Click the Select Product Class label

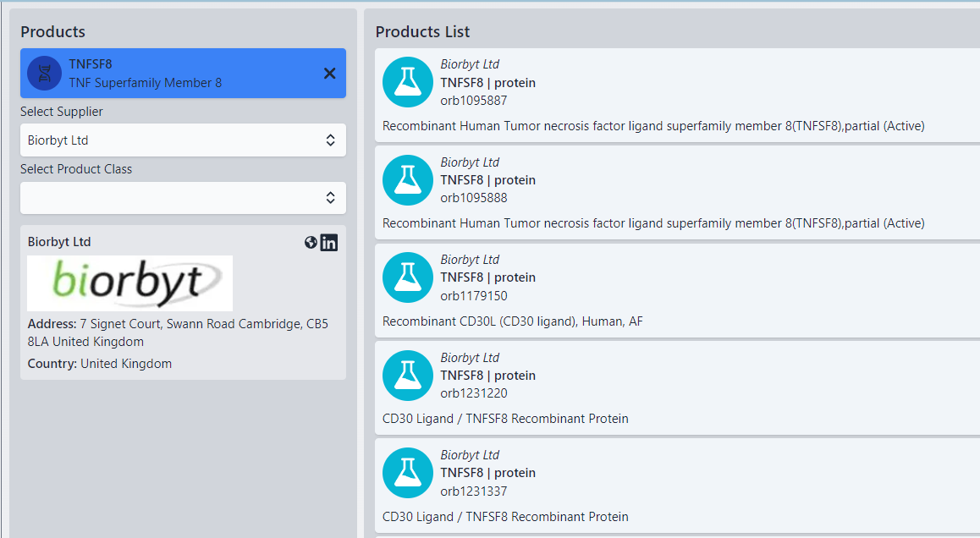click(x=76, y=168)
